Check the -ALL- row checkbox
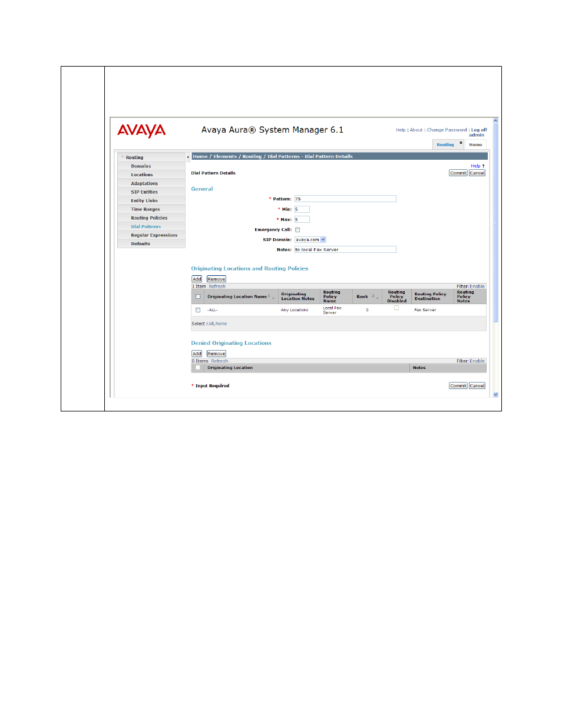 198,310
